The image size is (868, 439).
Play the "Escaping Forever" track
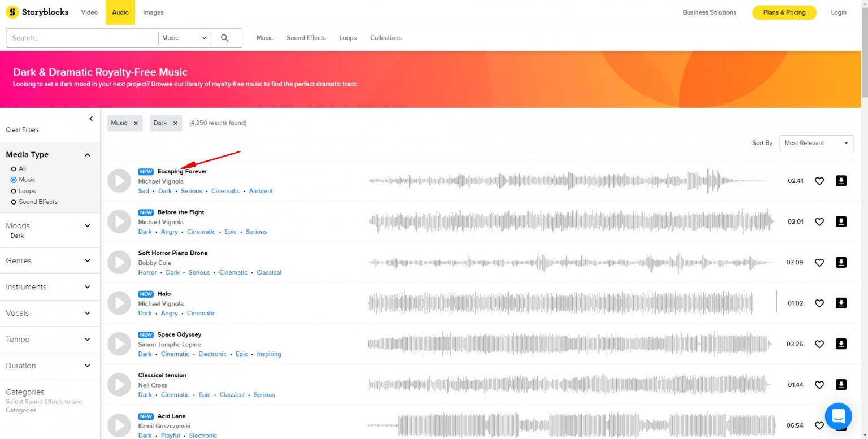point(119,181)
